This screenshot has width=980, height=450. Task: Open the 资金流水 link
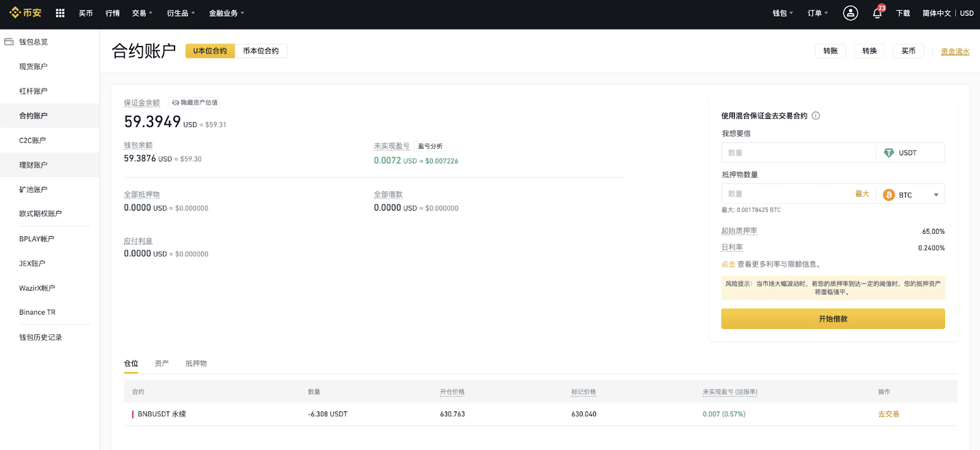click(955, 51)
